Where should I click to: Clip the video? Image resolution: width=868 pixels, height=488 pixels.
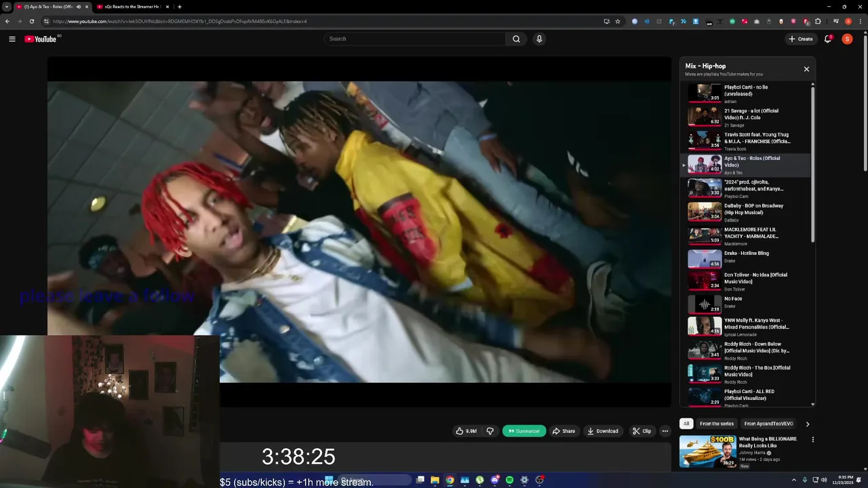[x=642, y=431]
